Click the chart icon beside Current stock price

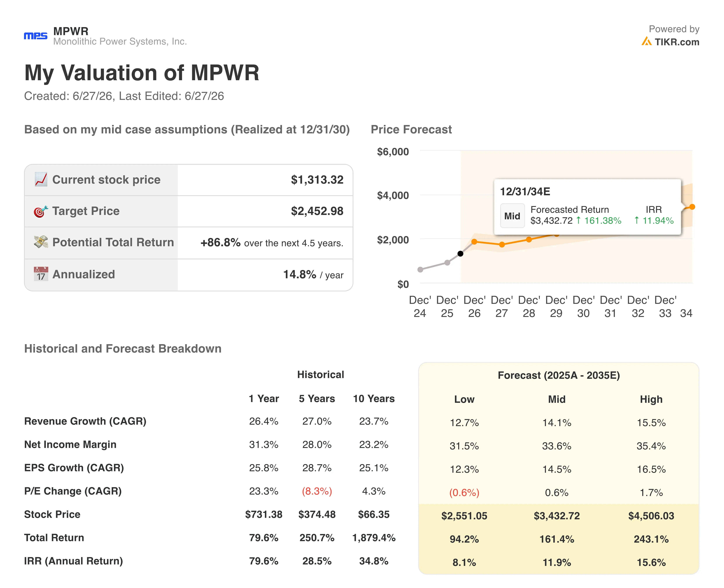(41, 180)
